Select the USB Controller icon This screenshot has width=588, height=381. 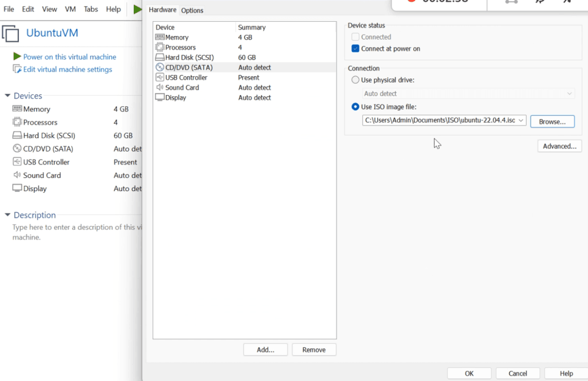[x=160, y=77]
